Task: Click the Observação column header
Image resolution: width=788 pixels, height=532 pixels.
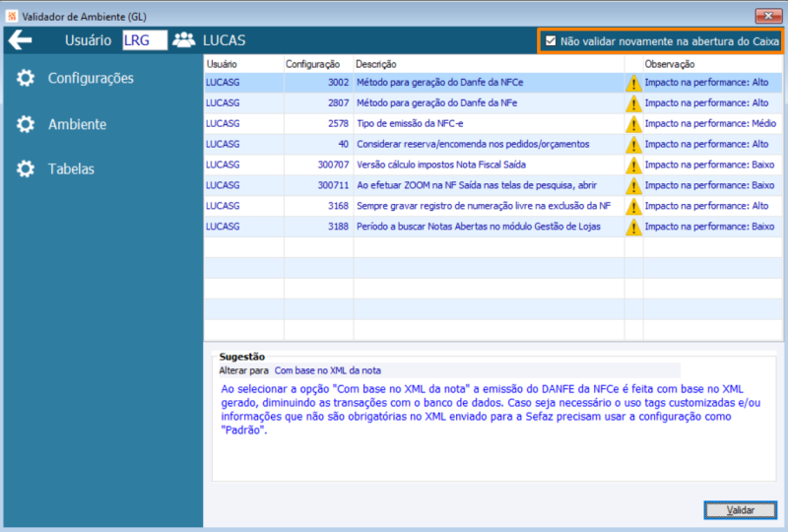Action: click(x=712, y=64)
